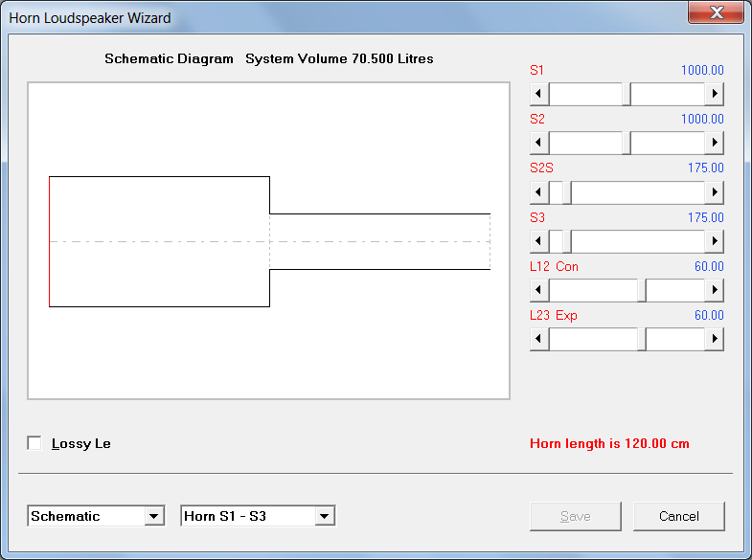This screenshot has width=752, height=560.
Task: Click the S1 slider left arrow
Action: [x=539, y=94]
